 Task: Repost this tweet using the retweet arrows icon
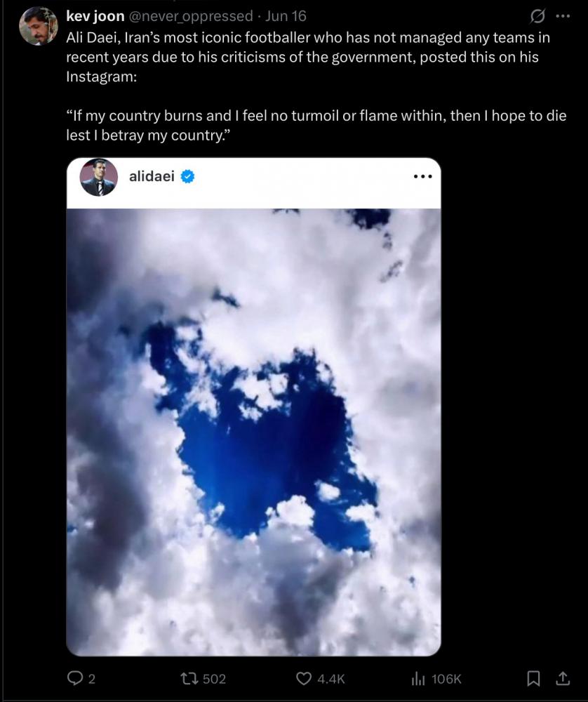click(x=189, y=678)
